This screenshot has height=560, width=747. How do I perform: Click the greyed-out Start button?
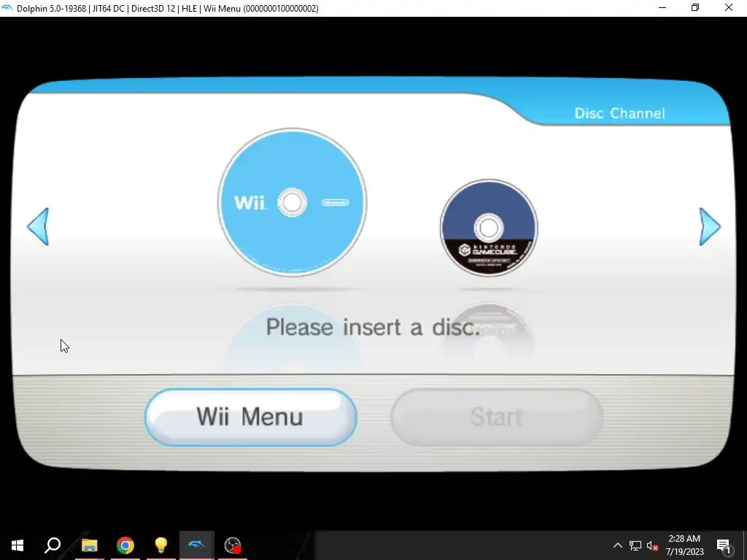tap(496, 417)
